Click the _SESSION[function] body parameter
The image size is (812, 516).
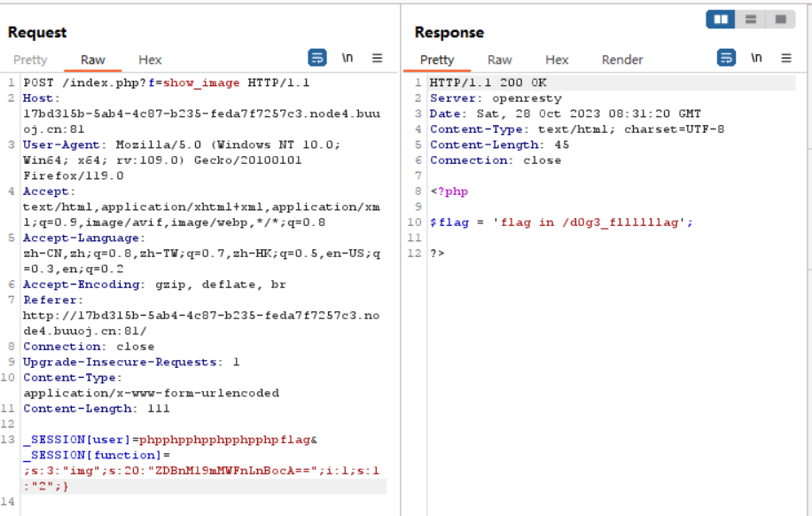click(x=92, y=456)
